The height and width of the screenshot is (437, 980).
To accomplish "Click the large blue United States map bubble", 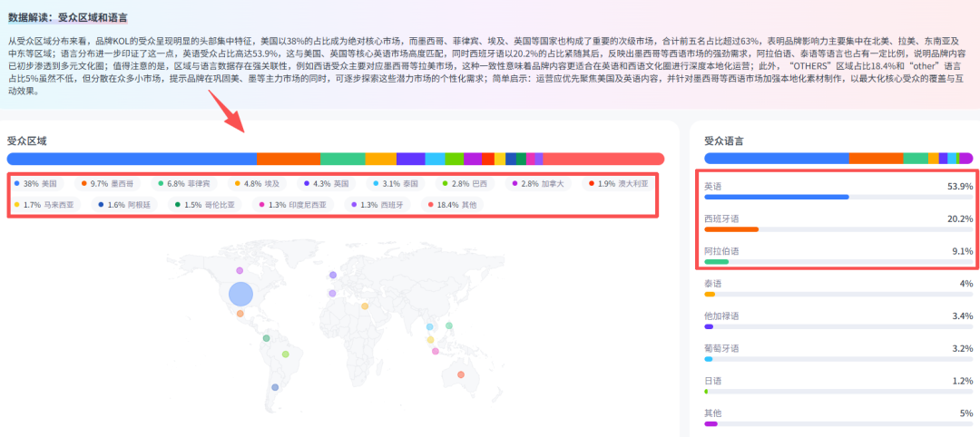I will [x=240, y=294].
